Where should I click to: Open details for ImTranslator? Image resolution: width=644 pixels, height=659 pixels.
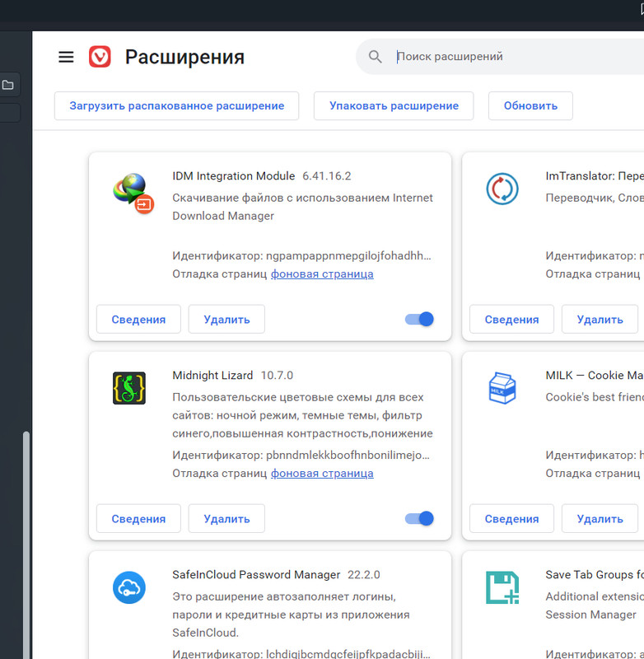511,319
